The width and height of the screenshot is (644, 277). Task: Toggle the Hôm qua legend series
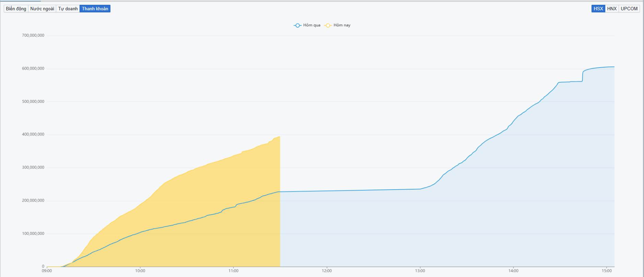tap(307, 25)
